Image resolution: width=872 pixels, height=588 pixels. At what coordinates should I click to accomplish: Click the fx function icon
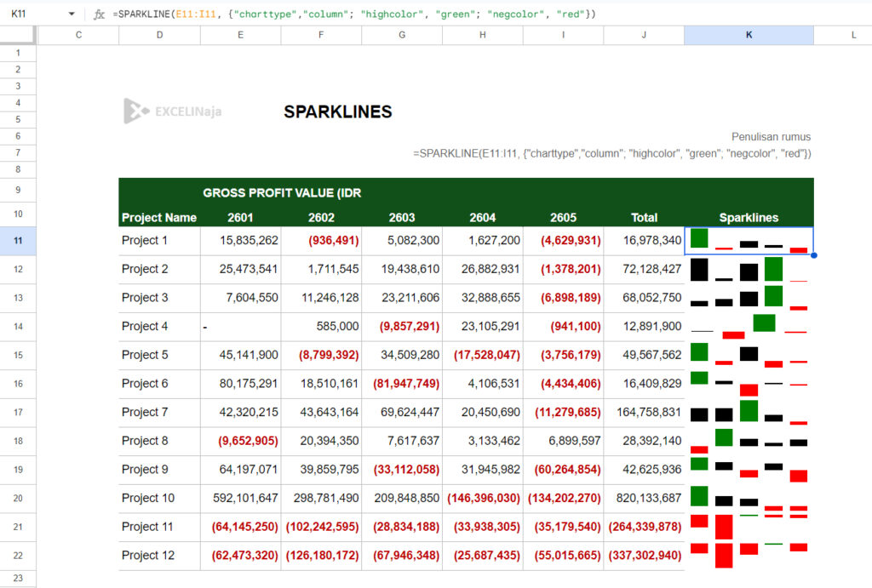point(99,14)
